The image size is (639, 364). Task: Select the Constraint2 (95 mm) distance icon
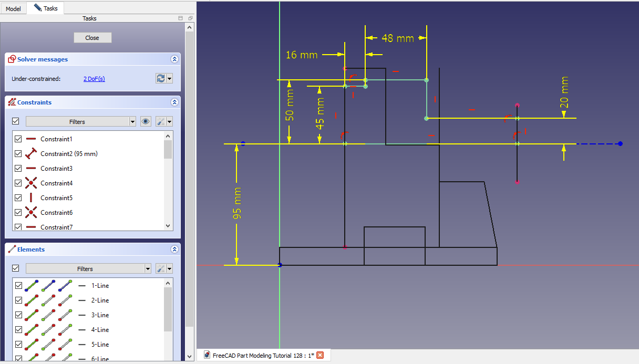coord(31,154)
